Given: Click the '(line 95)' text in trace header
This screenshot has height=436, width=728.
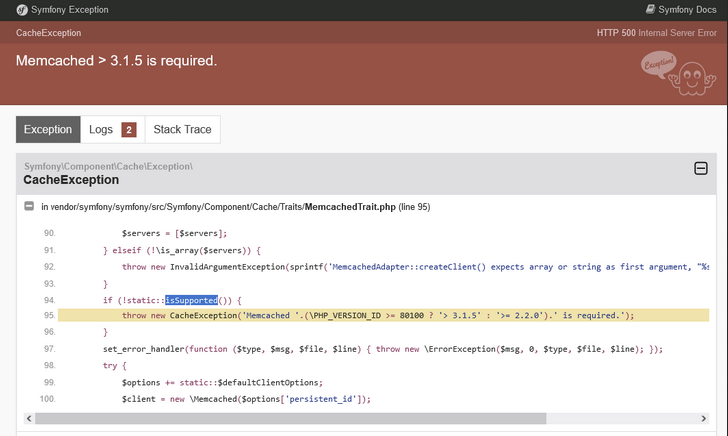Looking at the screenshot, I should coord(414,207).
